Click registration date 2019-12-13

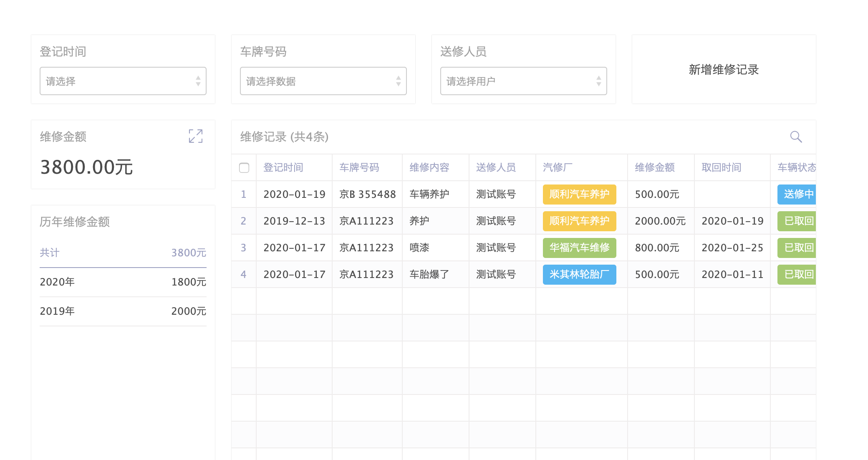coord(294,221)
